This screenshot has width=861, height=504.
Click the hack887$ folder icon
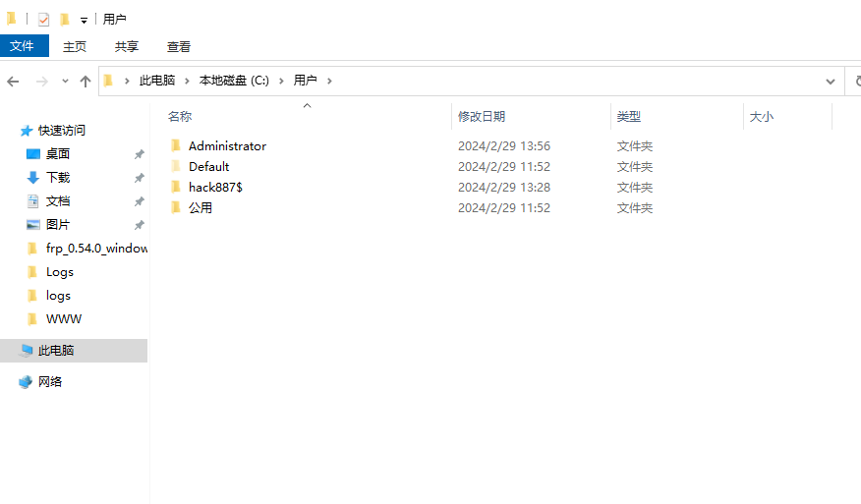176,187
